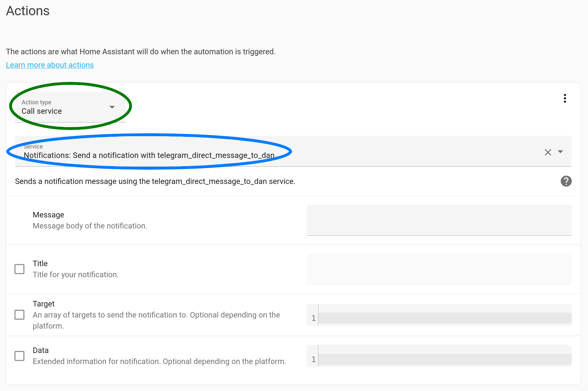
Task: Click into the Message body input field
Action: point(439,220)
